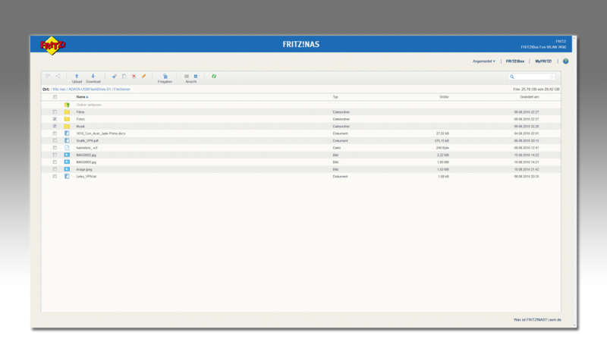Open the Filme folder icon
The image size is (607, 364).
[x=67, y=111]
